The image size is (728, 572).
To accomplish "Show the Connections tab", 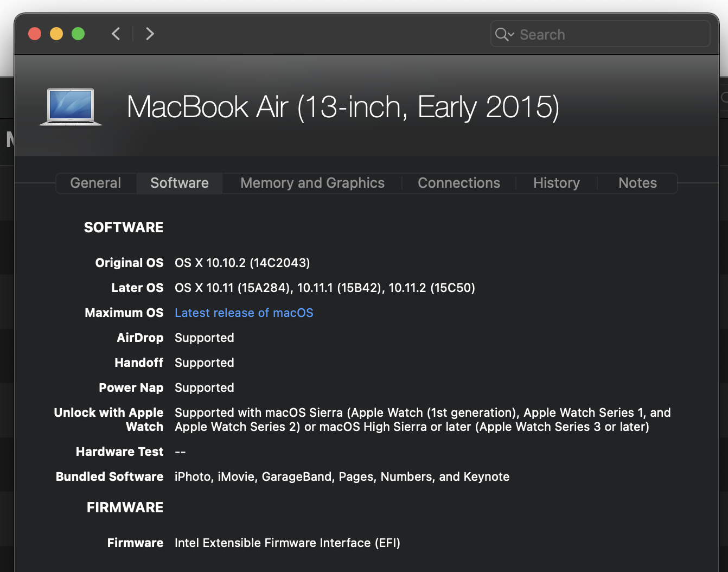I will point(459,183).
